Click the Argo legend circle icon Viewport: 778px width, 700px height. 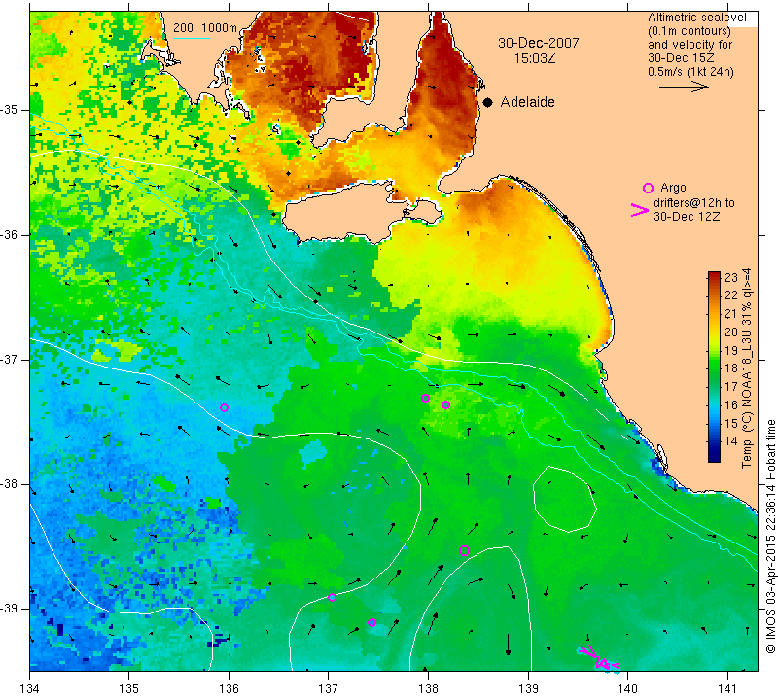click(648, 188)
